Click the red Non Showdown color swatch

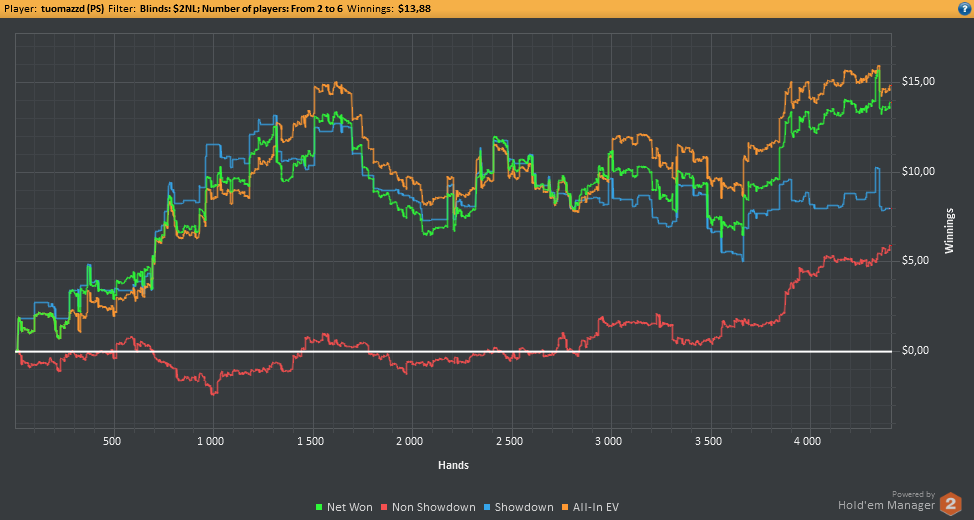point(385,508)
